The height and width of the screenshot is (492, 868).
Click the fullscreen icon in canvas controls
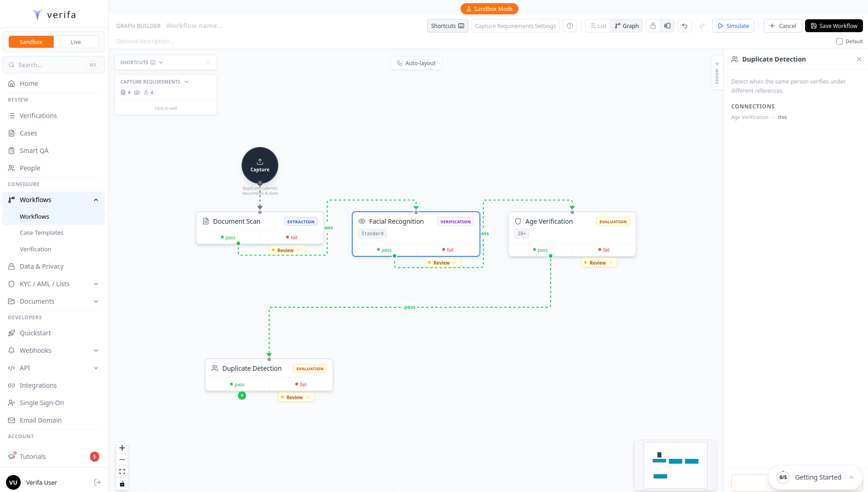tap(122, 471)
